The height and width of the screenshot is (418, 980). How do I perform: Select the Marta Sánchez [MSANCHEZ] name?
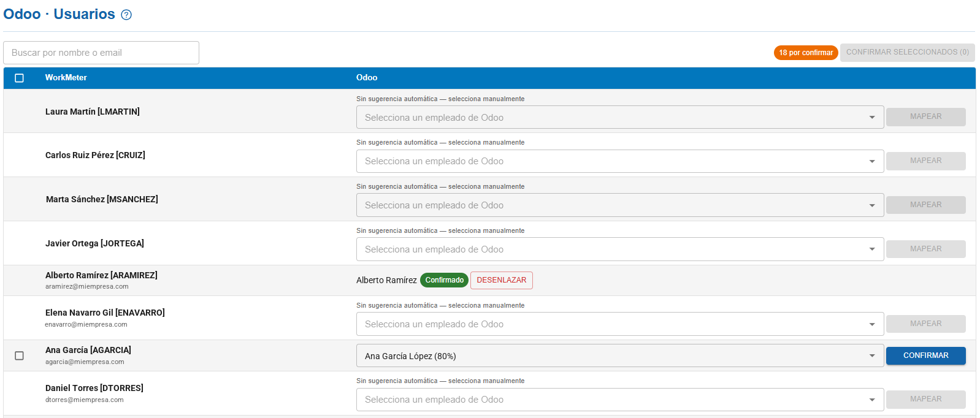[102, 199]
